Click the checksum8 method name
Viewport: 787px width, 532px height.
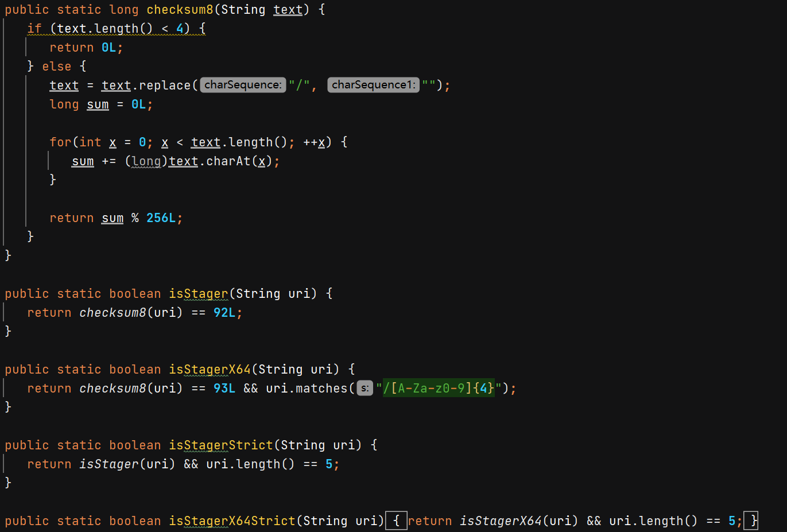coord(180,10)
